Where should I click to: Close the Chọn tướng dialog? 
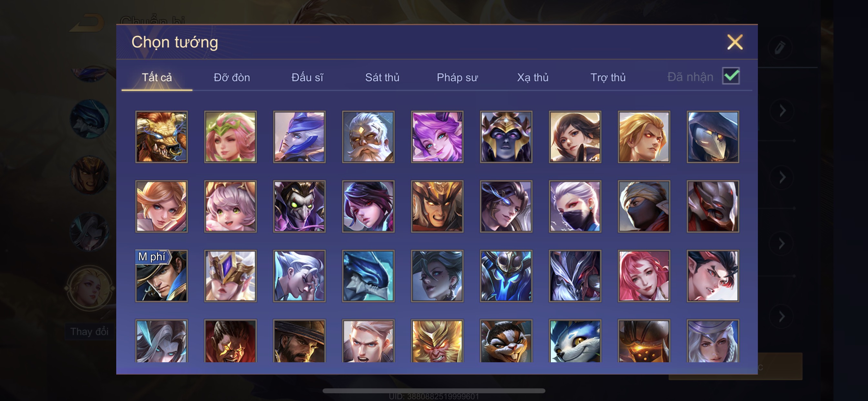[x=735, y=42]
